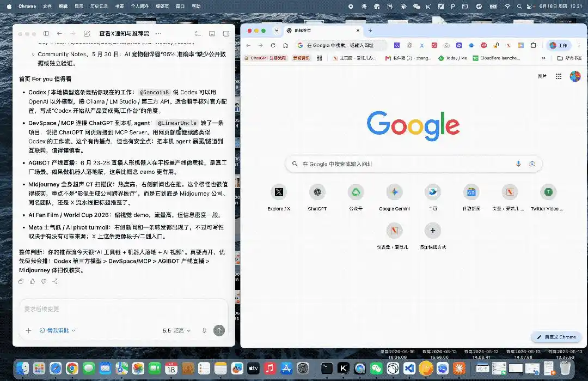Image resolution: width=588 pixels, height=381 pixels.
Task: Open the 图片 link on Google page
Action: 542,76
